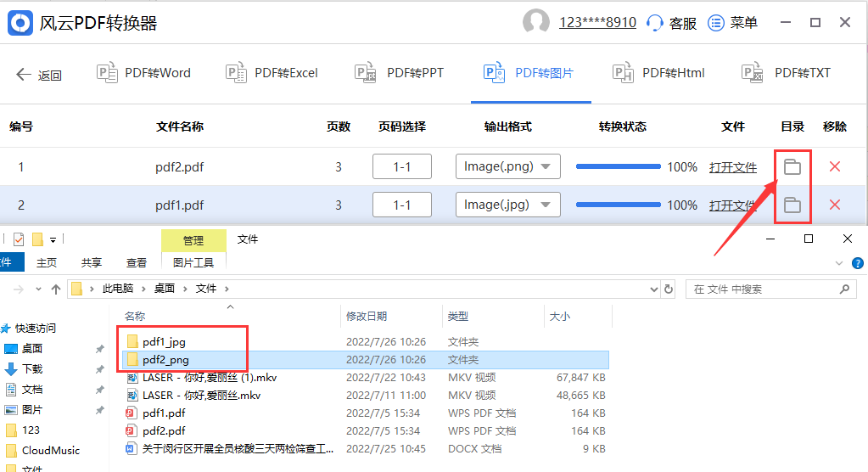This screenshot has width=868, height=472.
Task: Click Explorer quick access new folder icon
Action: tap(37, 239)
